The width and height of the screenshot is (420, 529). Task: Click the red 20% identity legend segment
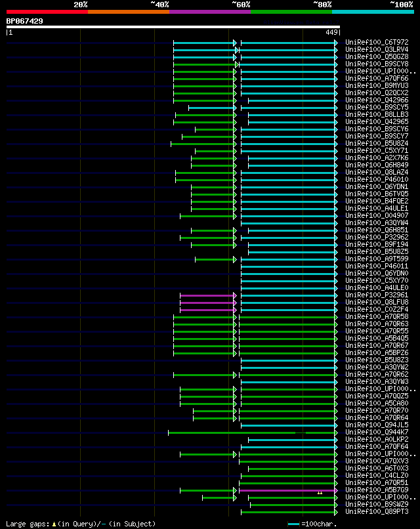47,12
